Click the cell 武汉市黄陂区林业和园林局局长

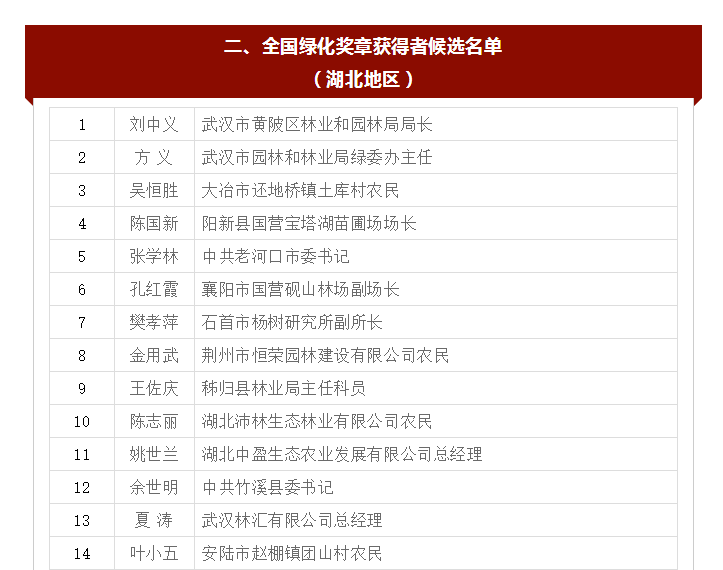point(317,125)
